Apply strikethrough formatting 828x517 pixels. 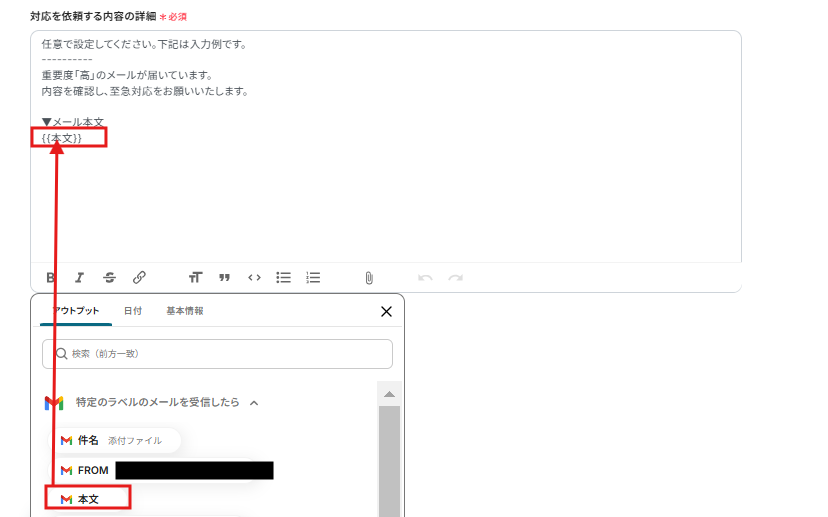click(x=109, y=277)
